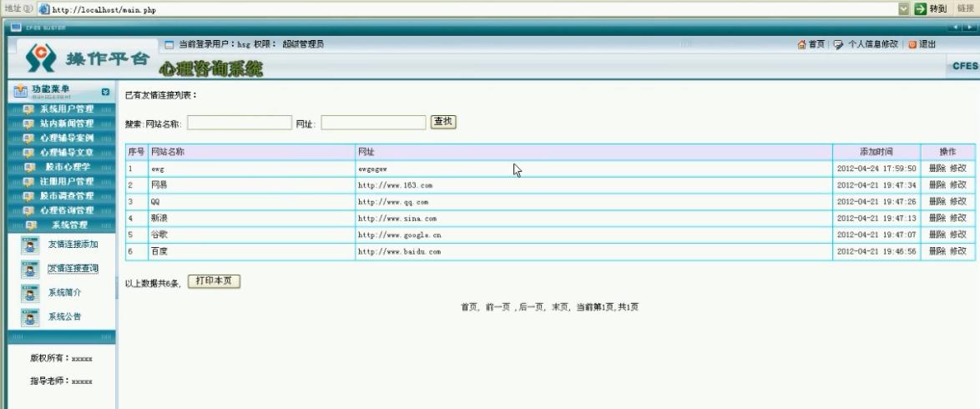
Task: Click the 功能菜单 panel header icon
Action: point(21,91)
